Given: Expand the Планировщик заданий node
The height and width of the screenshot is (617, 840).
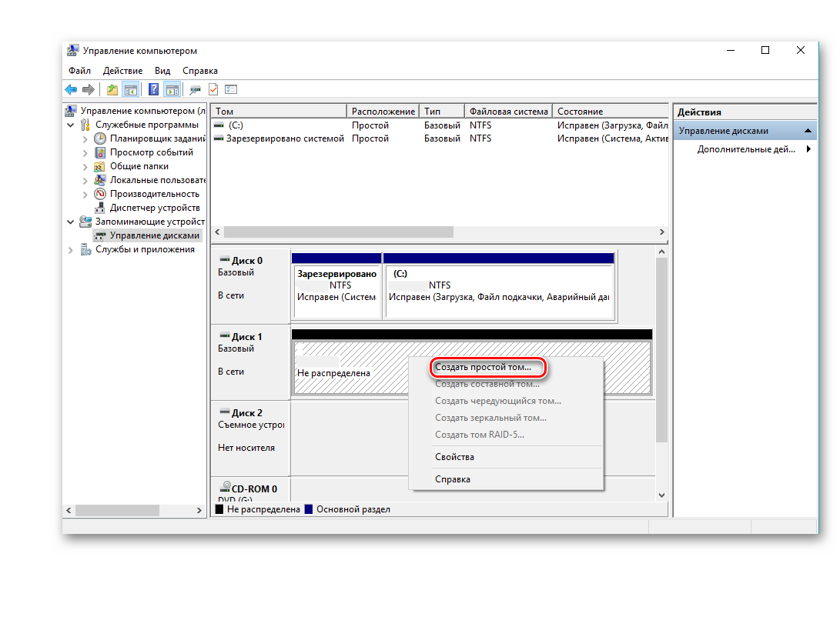Looking at the screenshot, I should coord(85,139).
